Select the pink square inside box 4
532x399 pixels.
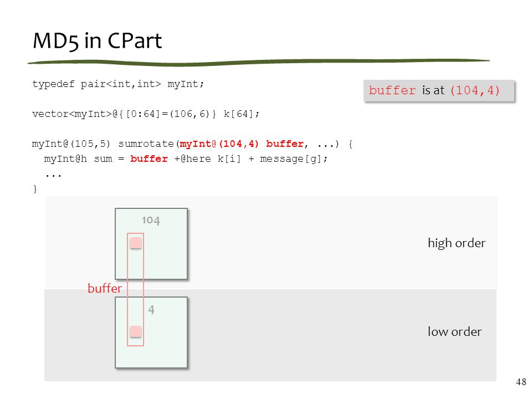coord(136,331)
